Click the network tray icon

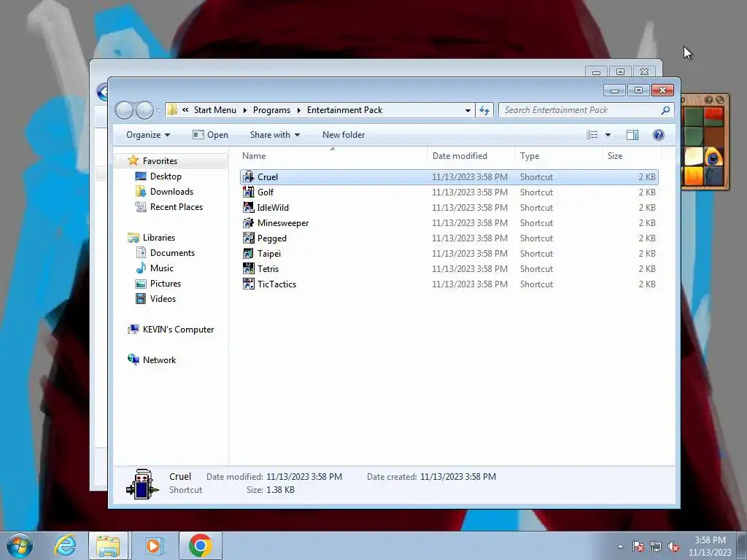click(x=656, y=546)
